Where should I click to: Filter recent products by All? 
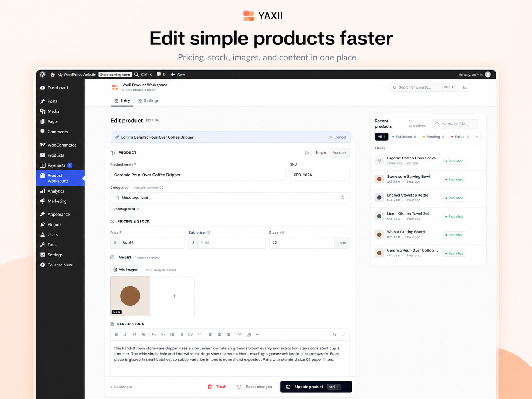point(381,137)
